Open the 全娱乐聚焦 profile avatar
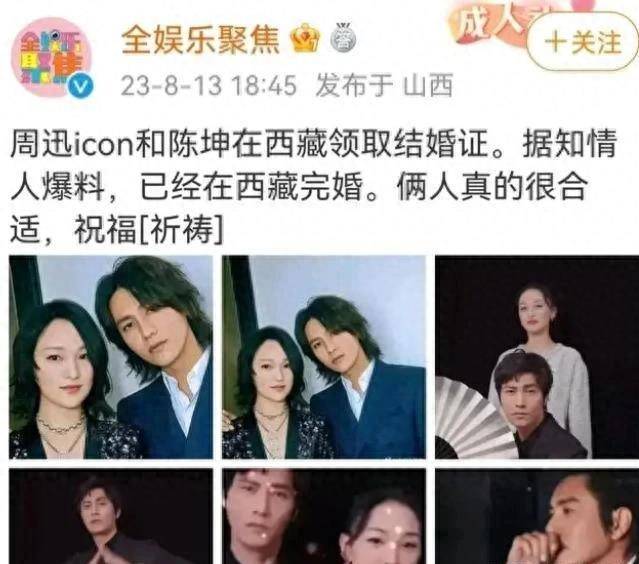 point(52,57)
